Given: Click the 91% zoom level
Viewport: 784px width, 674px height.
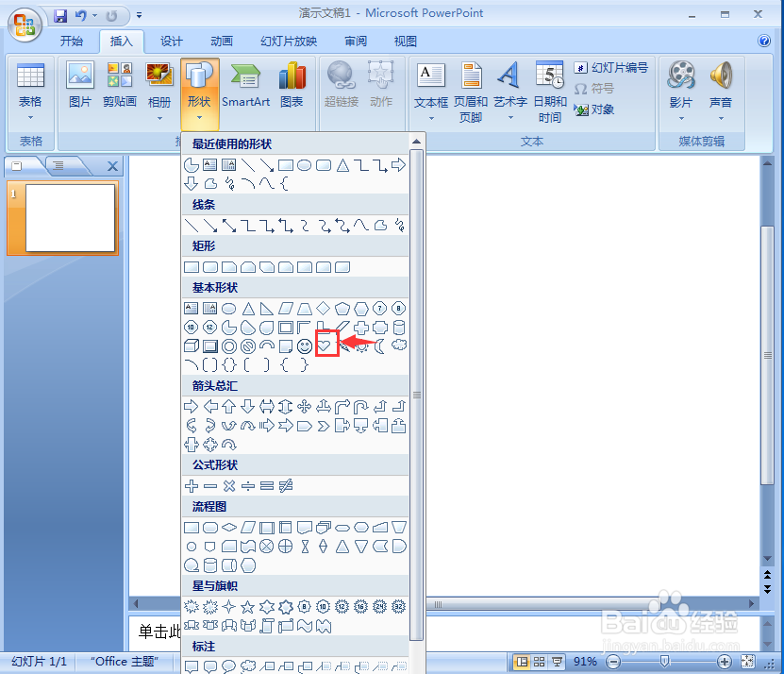Looking at the screenshot, I should coord(585,662).
